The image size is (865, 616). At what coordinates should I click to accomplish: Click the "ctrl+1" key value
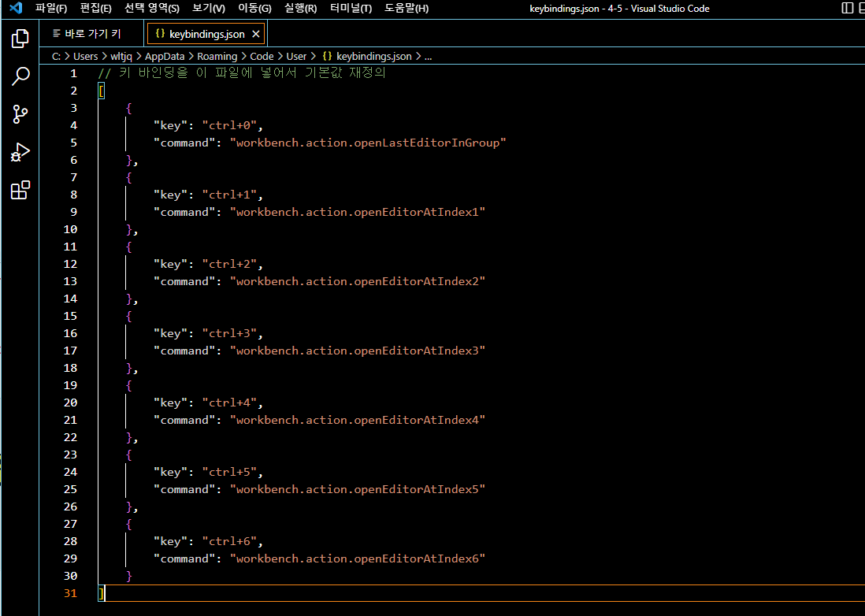pyautogui.click(x=229, y=195)
